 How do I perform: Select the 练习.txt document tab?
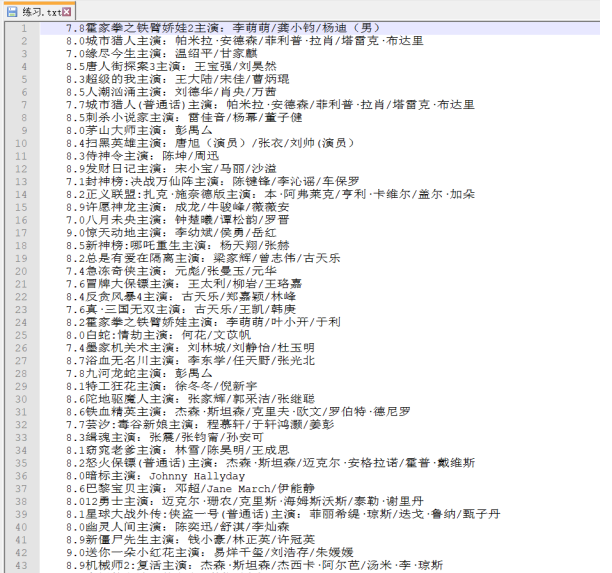tap(38, 11)
